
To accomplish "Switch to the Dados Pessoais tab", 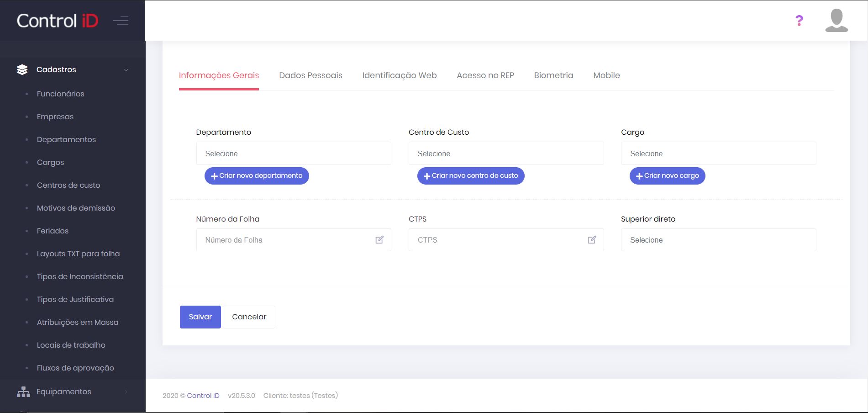I will 310,75.
